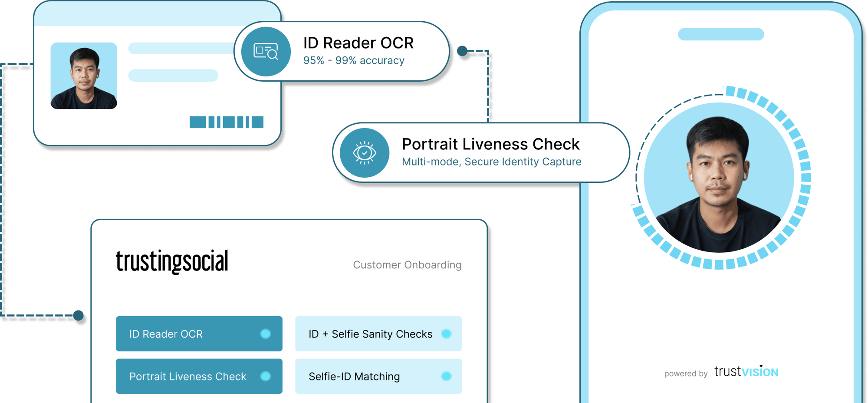This screenshot has width=868, height=403.
Task: Open the Customer Onboarding section
Action: 407,265
